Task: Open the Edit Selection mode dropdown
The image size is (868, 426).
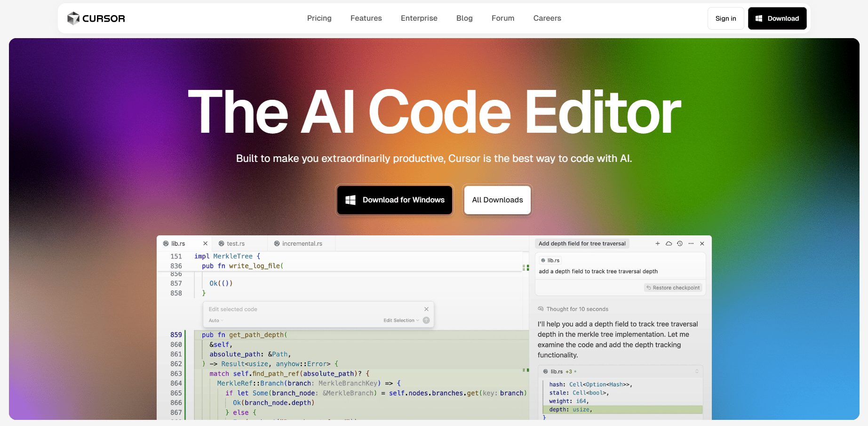Action: (401, 321)
